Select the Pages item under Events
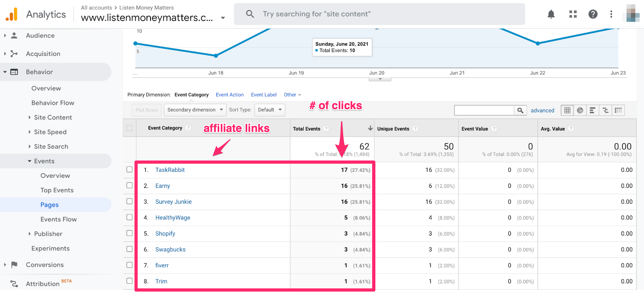This screenshot has height=301, width=644. 50,205
